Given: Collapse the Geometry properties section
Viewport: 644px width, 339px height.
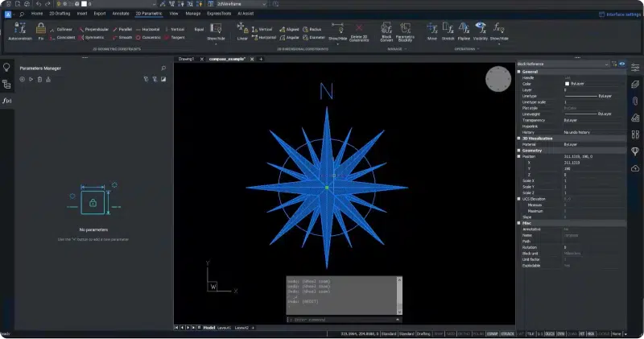Looking at the screenshot, I should click(x=518, y=150).
